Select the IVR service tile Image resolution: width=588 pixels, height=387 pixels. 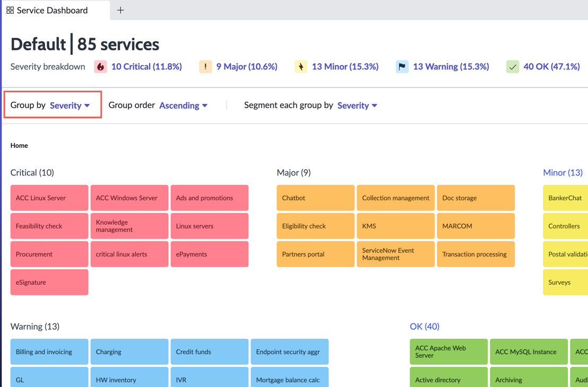[210, 377]
